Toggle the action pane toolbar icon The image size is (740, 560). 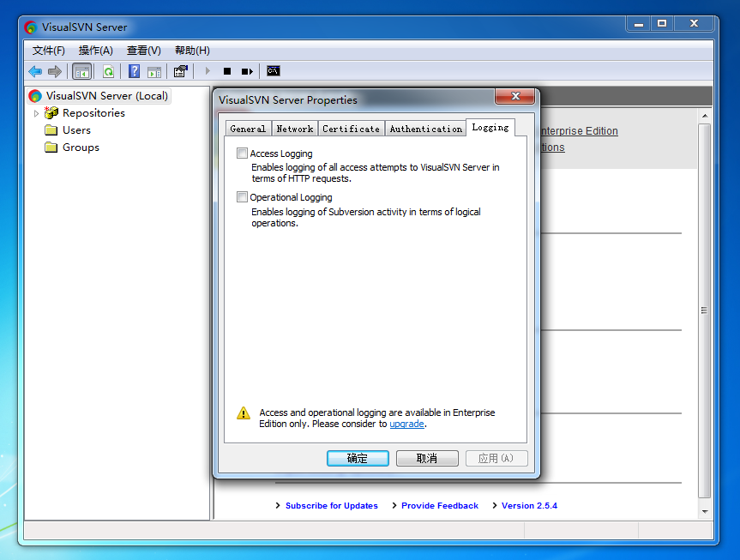tap(154, 72)
